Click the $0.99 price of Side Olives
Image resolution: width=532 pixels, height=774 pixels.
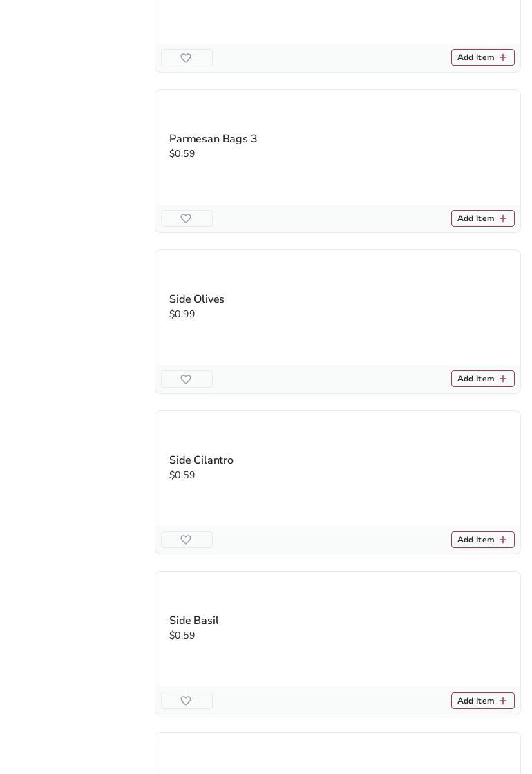click(182, 314)
